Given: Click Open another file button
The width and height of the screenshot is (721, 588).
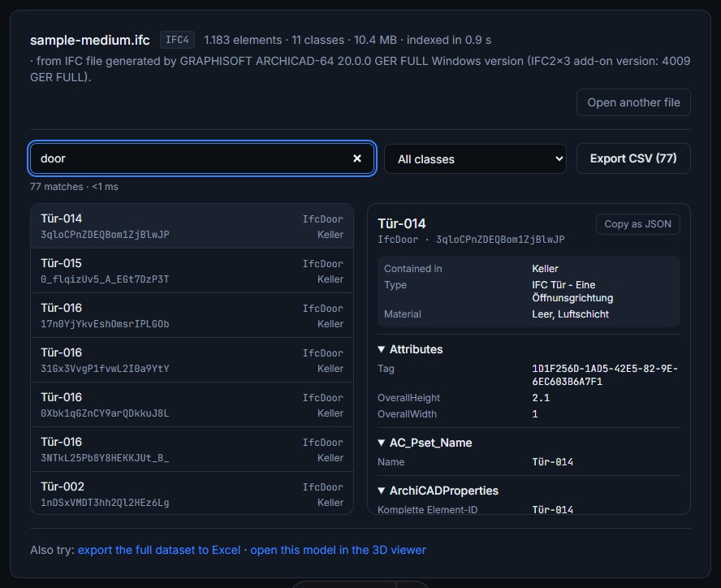Looking at the screenshot, I should (633, 102).
